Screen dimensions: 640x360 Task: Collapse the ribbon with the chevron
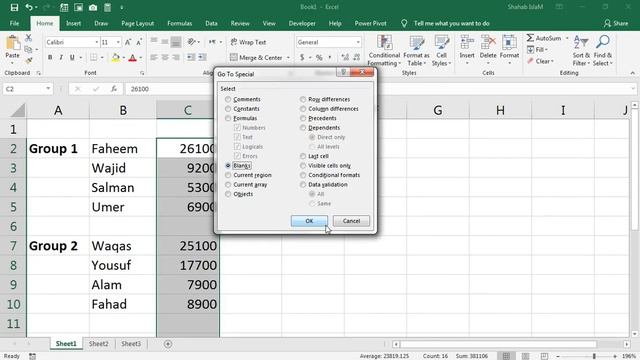pos(633,73)
